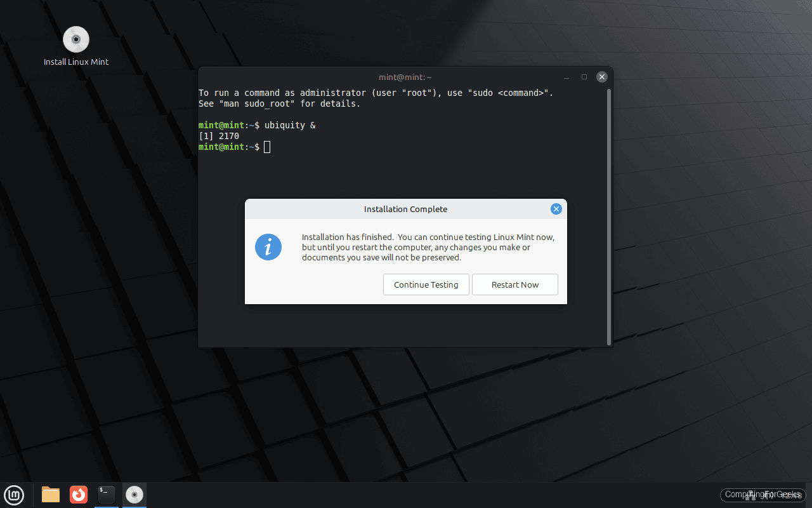Open the Linux Mint menu from the taskbar
The width and height of the screenshot is (812, 508).
[14, 495]
